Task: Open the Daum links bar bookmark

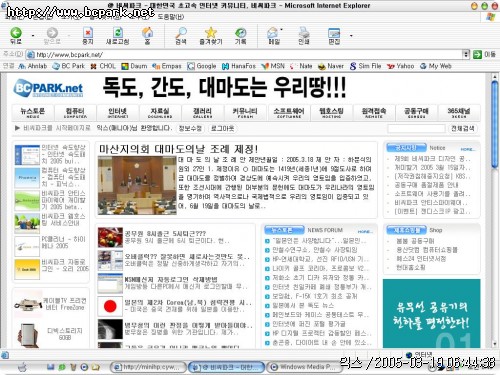Action: (x=134, y=66)
